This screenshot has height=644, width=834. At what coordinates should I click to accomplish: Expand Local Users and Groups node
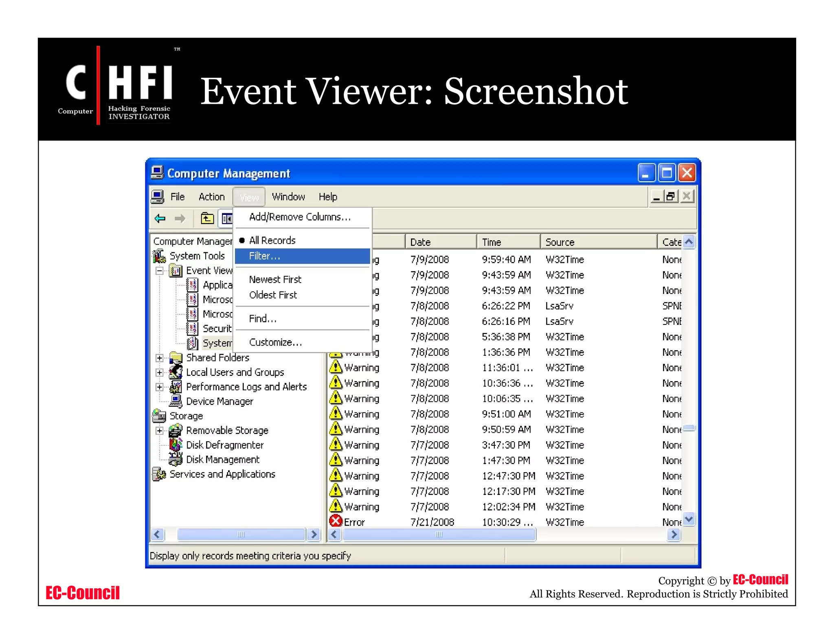click(x=160, y=372)
